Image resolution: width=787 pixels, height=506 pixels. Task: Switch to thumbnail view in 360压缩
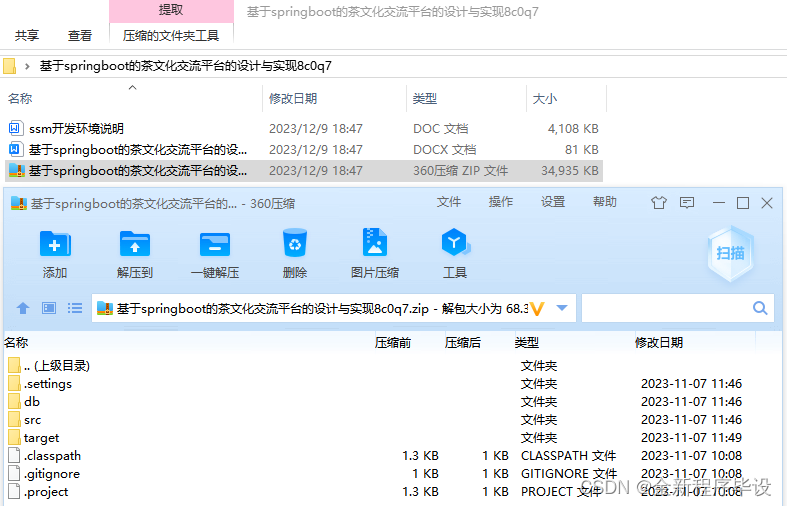(49, 308)
